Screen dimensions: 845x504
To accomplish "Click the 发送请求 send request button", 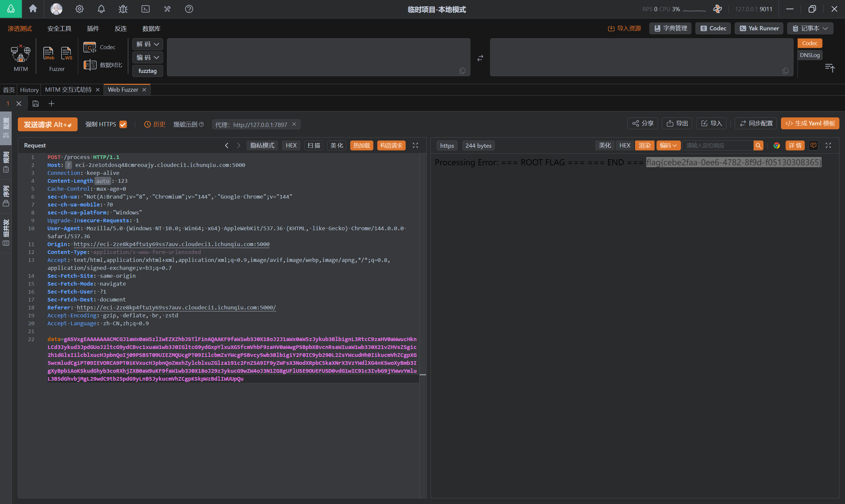I will [x=48, y=125].
